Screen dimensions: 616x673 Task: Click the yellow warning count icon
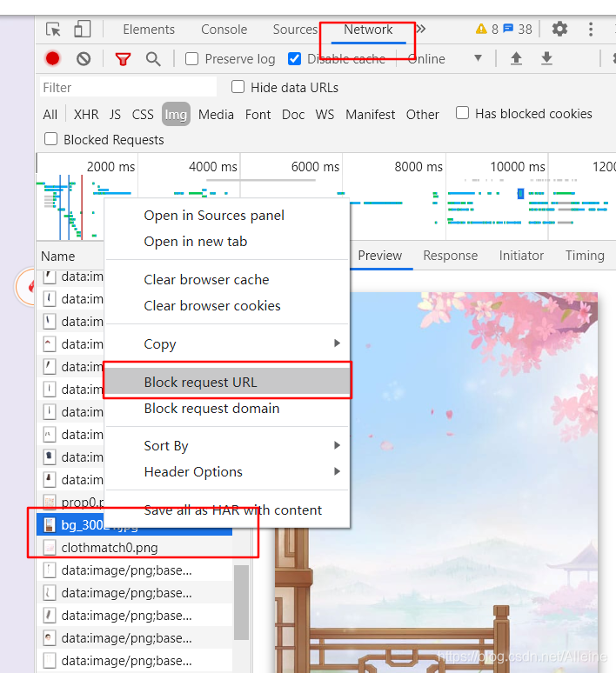tap(481, 29)
